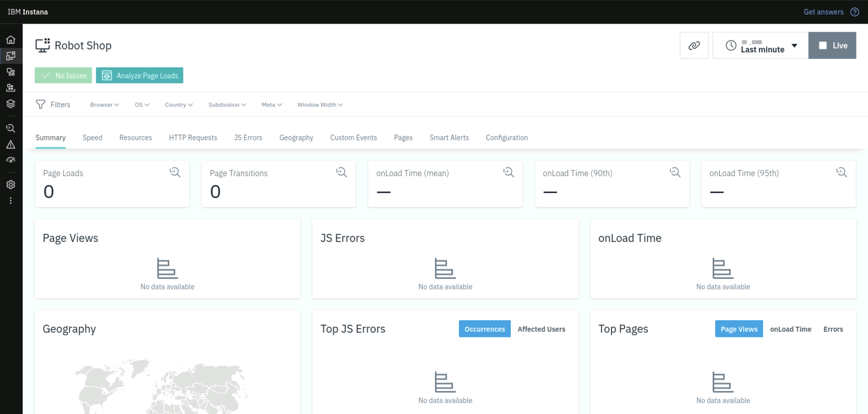Select onLoad Time in Top Pages
Screen dimensions: 868x414
pos(790,329)
